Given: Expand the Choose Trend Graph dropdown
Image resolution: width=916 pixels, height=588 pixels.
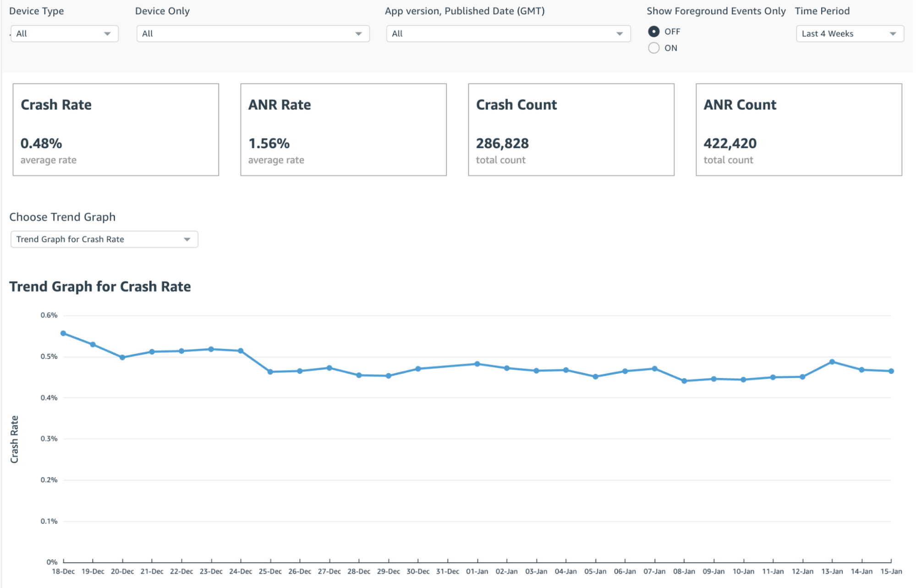Looking at the screenshot, I should (x=104, y=239).
